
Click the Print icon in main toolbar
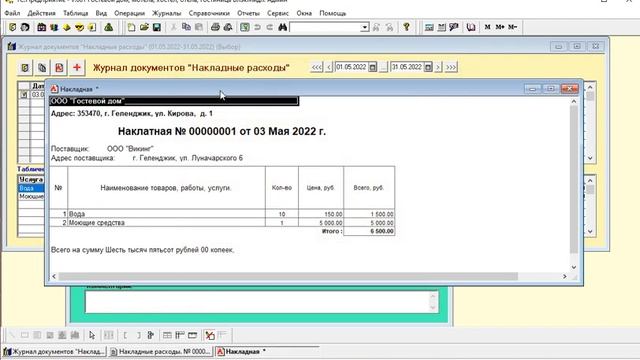pyautogui.click(x=215, y=27)
